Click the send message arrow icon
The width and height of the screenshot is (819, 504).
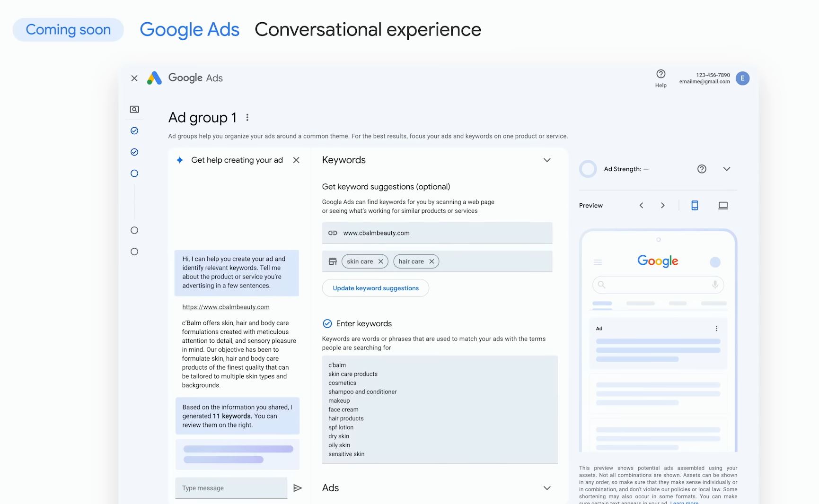tap(298, 488)
